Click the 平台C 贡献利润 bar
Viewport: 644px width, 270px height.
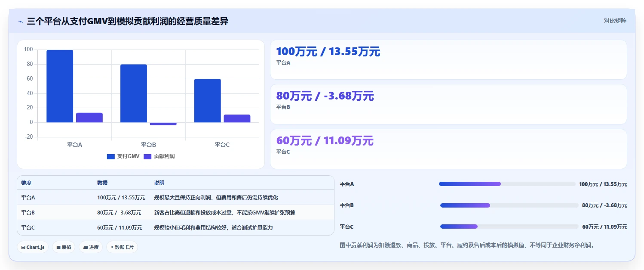pyautogui.click(x=237, y=118)
